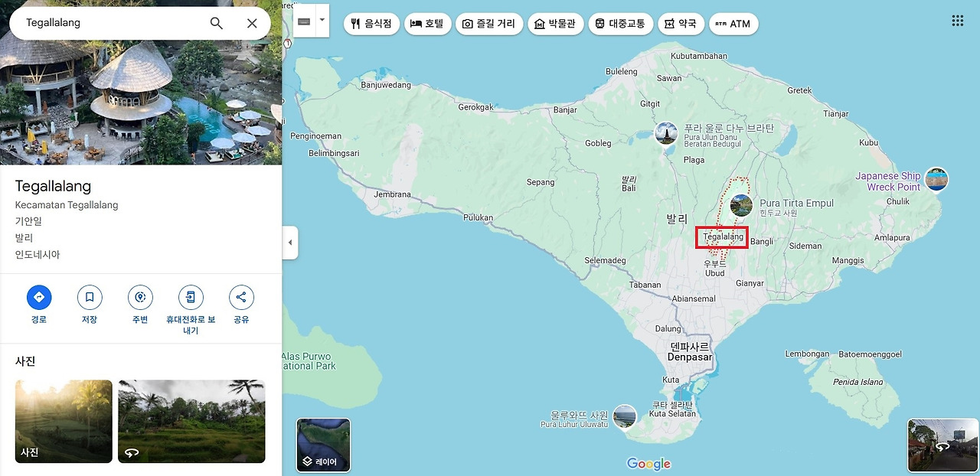Collapse the side panel arrow
The height and width of the screenshot is (476, 980).
tap(290, 243)
